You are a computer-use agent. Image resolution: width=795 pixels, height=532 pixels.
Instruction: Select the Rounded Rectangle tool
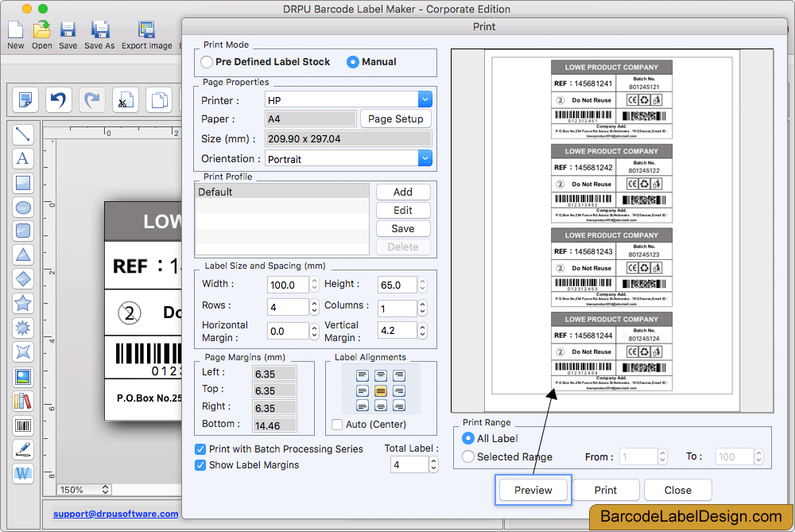pyautogui.click(x=23, y=231)
